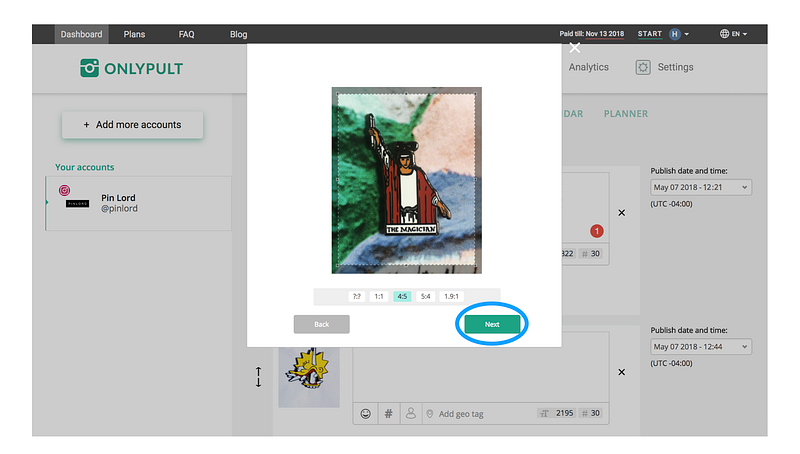
Task: Open the Plans menu item
Action: [x=134, y=34]
